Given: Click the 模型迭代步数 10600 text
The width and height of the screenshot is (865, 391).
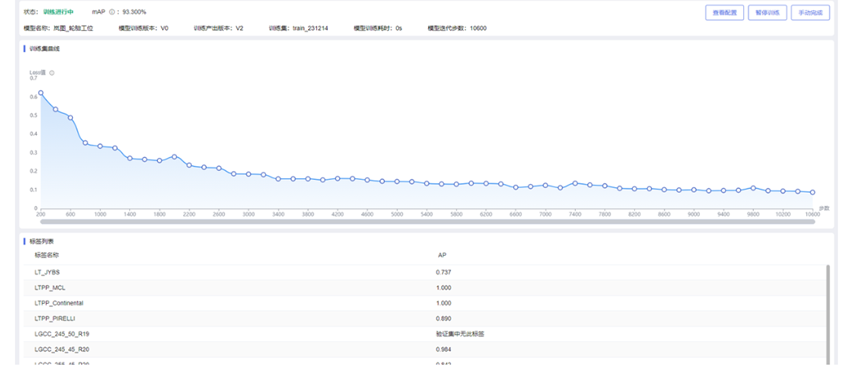Looking at the screenshot, I should pos(457,28).
